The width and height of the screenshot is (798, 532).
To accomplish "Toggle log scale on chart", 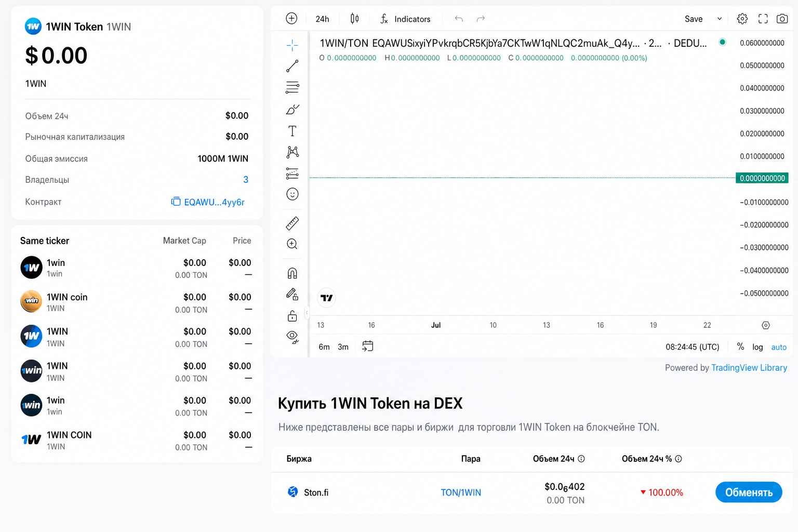I will point(757,347).
